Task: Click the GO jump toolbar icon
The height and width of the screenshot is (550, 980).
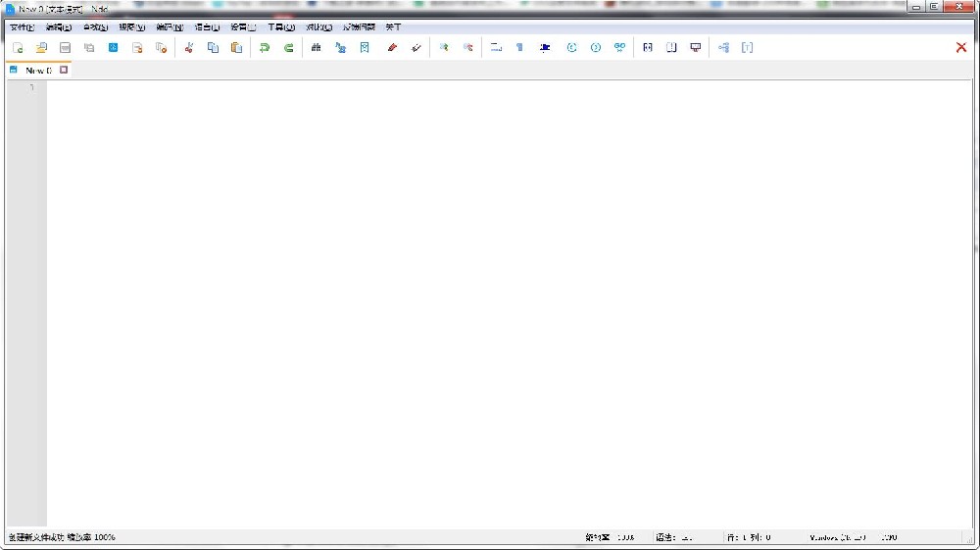Action: tap(619, 47)
